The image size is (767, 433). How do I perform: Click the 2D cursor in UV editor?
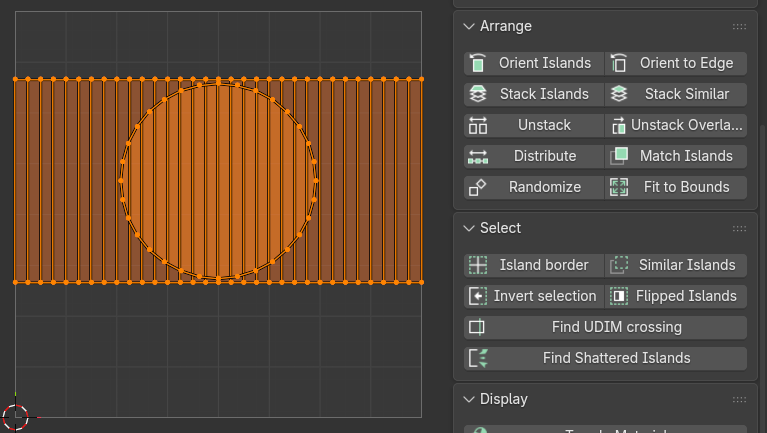click(x=15, y=417)
